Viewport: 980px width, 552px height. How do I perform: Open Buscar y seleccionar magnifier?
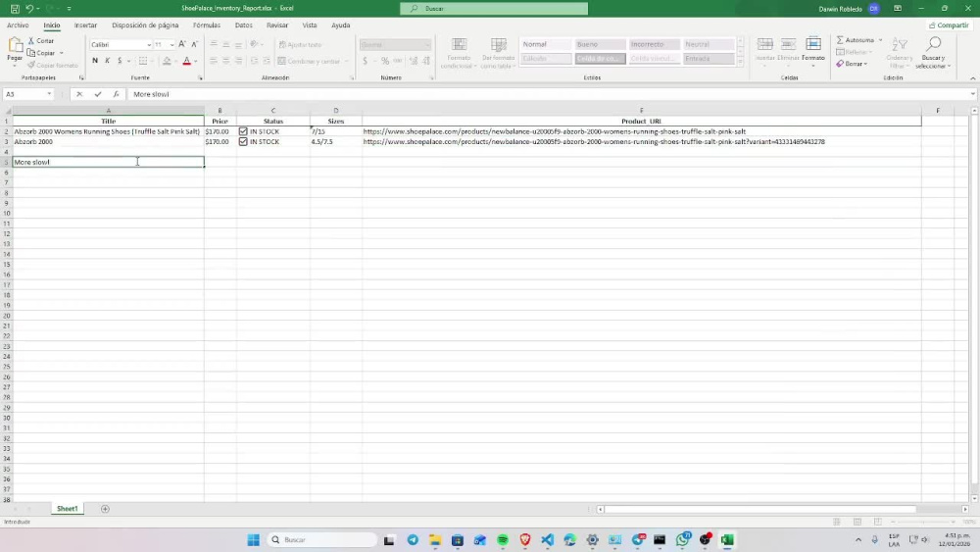pyautogui.click(x=933, y=44)
